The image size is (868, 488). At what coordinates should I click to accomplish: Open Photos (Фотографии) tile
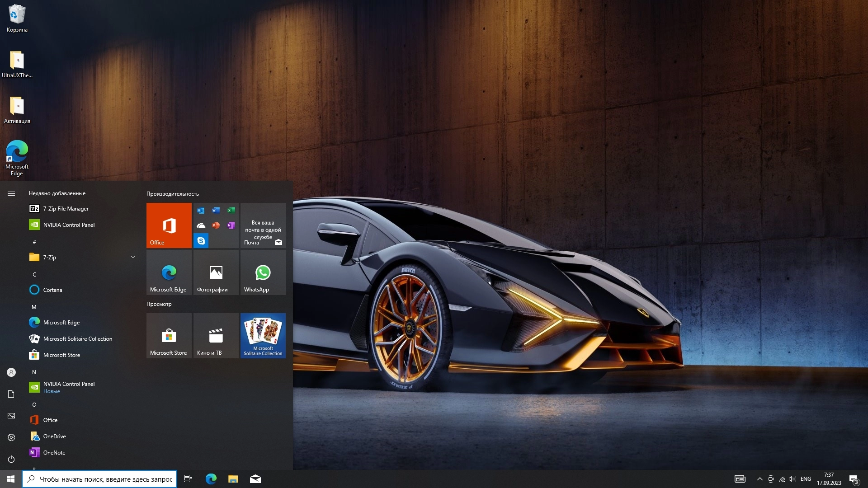point(216,272)
